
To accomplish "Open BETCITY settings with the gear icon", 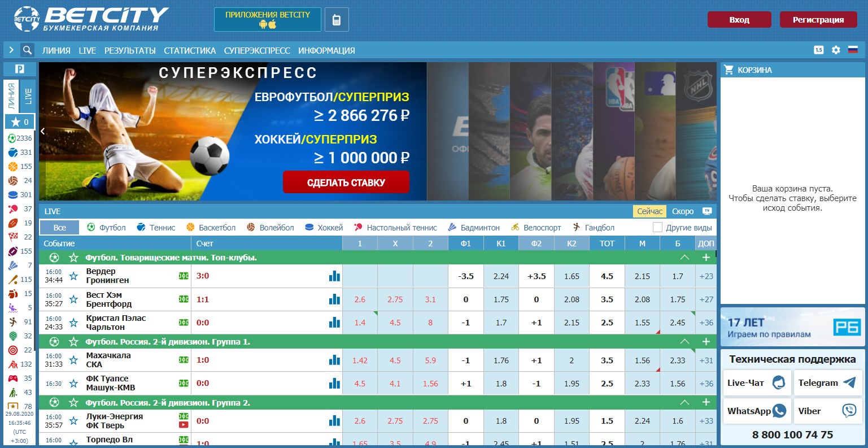I will click(836, 50).
